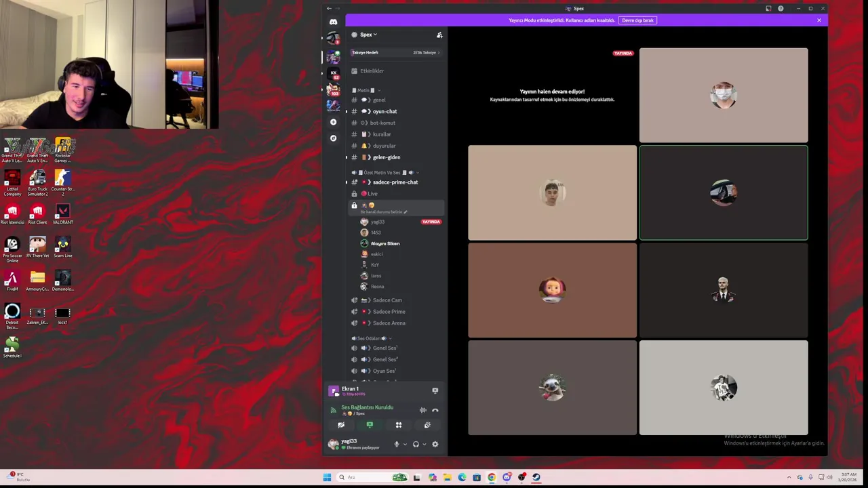
Task: Click the Windows Start button
Action: (327, 477)
